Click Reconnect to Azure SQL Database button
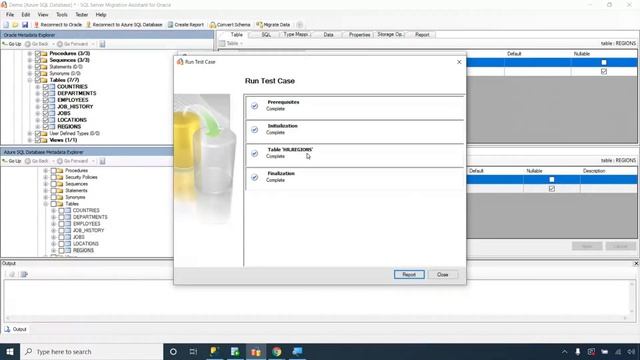 coord(124,25)
